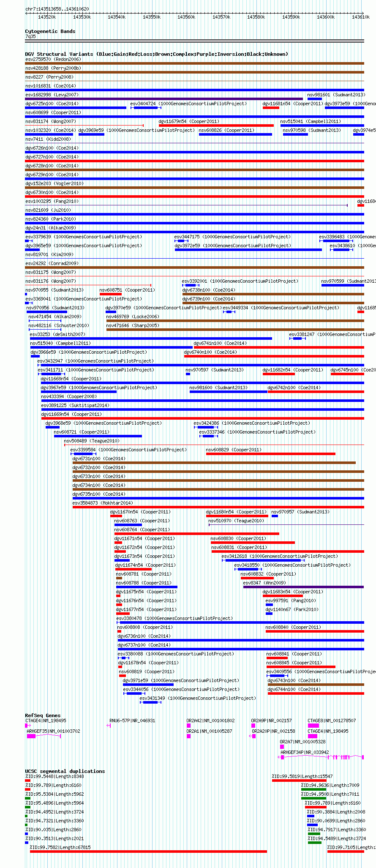Open the DGV Structural Variants track title
The width and height of the screenshot is (376, 868).
(156, 54)
